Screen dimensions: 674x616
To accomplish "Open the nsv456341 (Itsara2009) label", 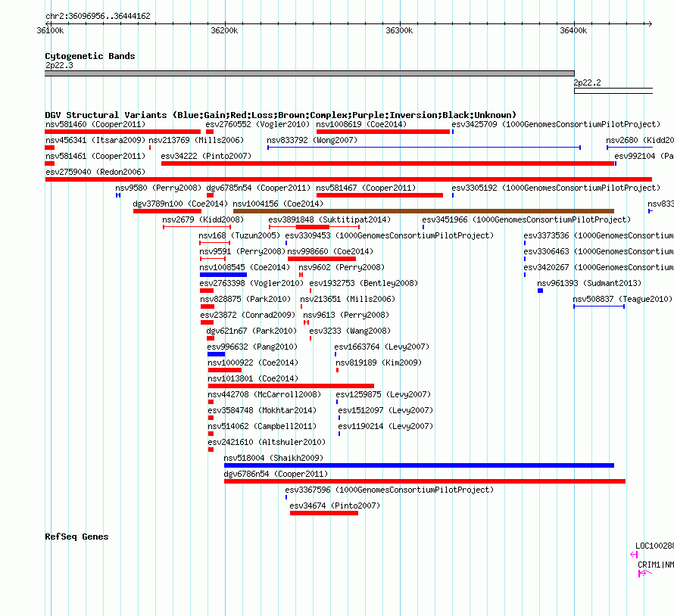I will coord(95,140).
